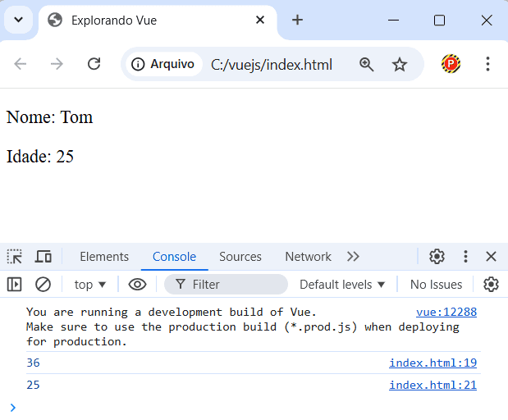Click the browser reload page icon
The image size is (508, 420).
pyautogui.click(x=94, y=64)
